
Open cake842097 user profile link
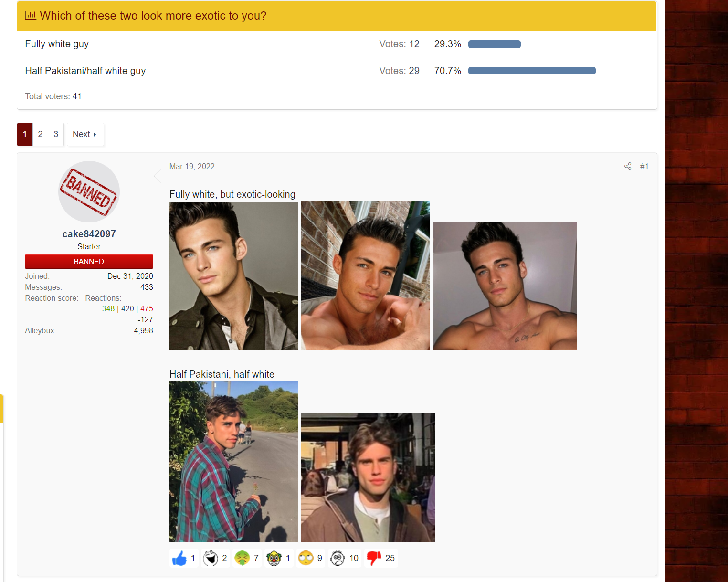click(89, 234)
